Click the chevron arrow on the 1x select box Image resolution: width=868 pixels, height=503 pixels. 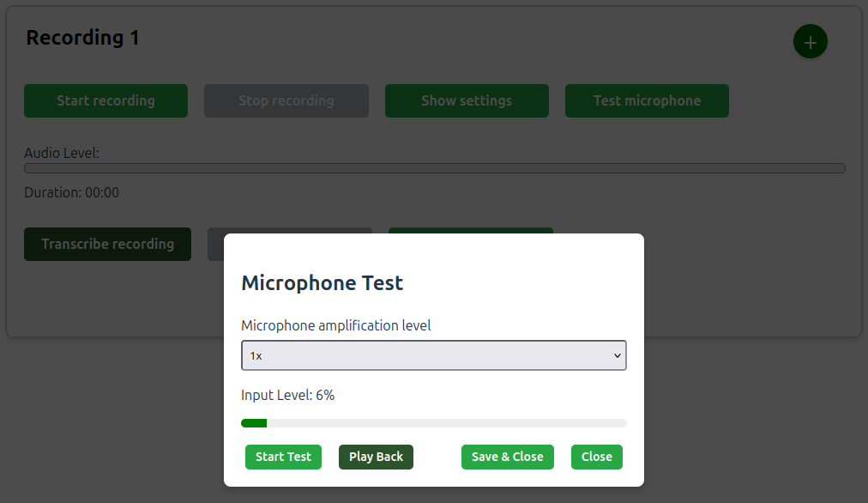click(x=617, y=355)
